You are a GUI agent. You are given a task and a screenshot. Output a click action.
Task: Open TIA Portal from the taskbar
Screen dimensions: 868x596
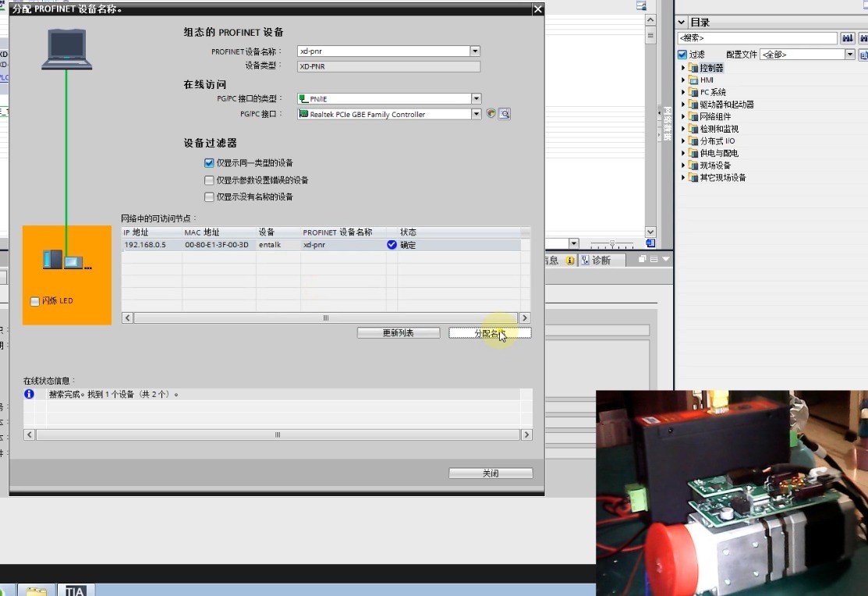76,590
